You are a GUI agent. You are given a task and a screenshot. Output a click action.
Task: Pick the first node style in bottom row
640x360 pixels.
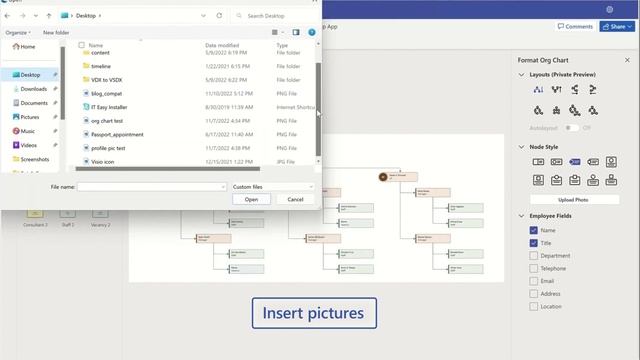point(538,180)
